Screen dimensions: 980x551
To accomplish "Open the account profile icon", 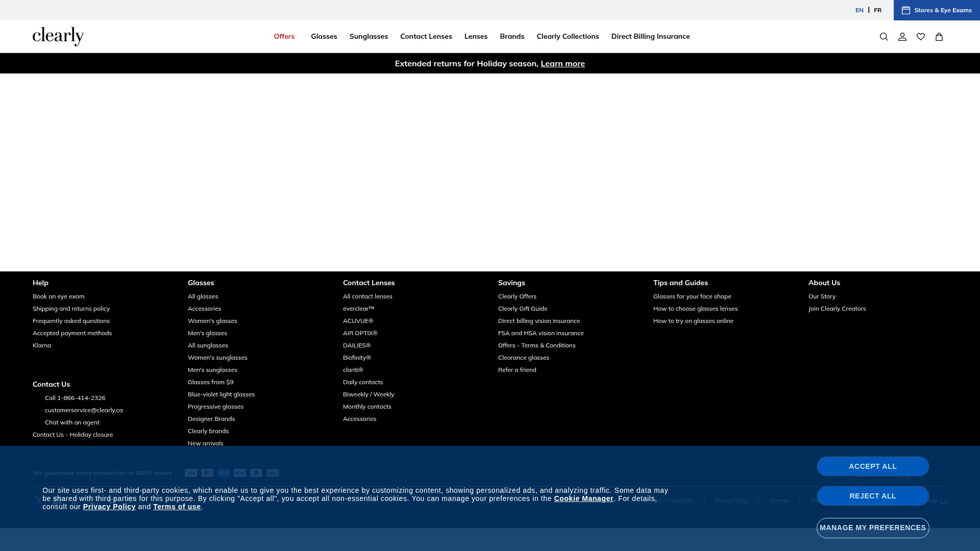I will pos(902,37).
